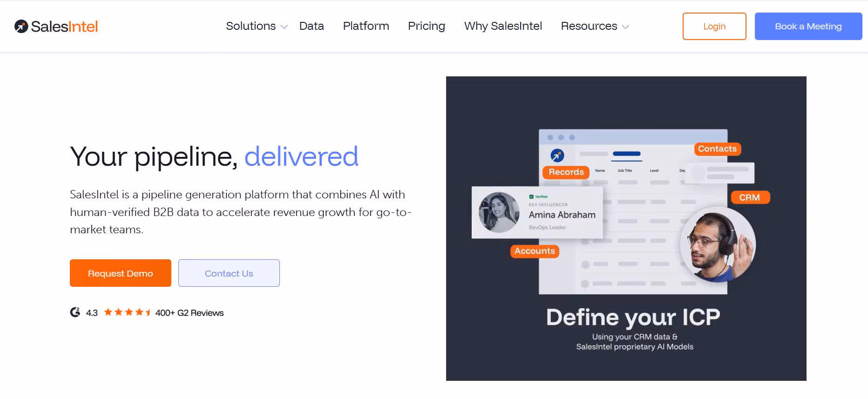Click the man with headphones photo
Screen dimensions: 868x399
tap(718, 244)
